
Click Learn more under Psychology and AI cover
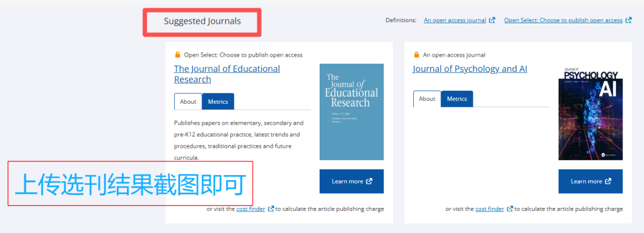pyautogui.click(x=590, y=181)
